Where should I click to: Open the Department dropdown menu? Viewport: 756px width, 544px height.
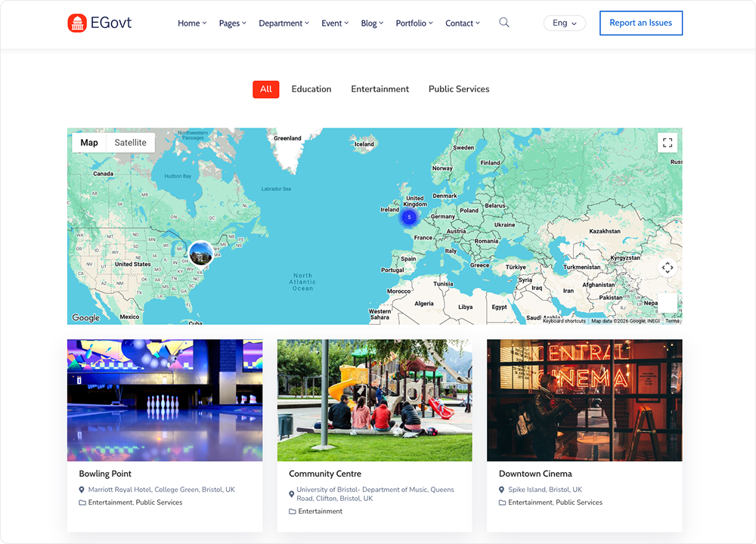coord(283,23)
